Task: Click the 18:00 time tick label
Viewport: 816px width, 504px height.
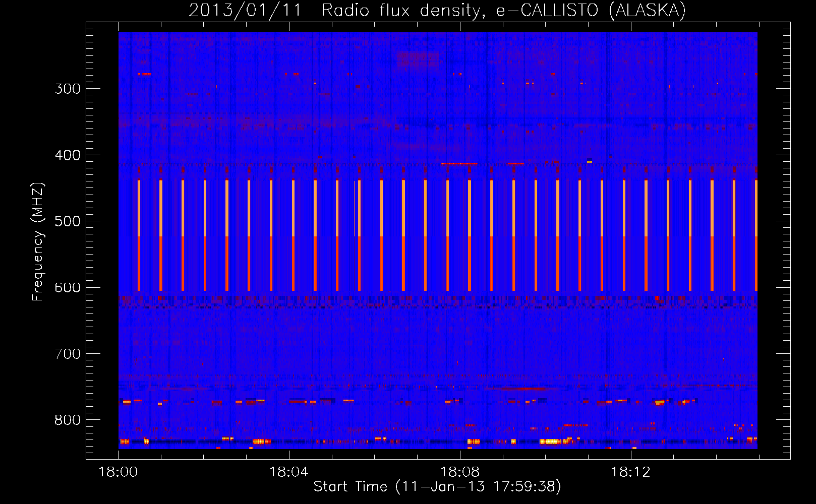Action: [118, 472]
